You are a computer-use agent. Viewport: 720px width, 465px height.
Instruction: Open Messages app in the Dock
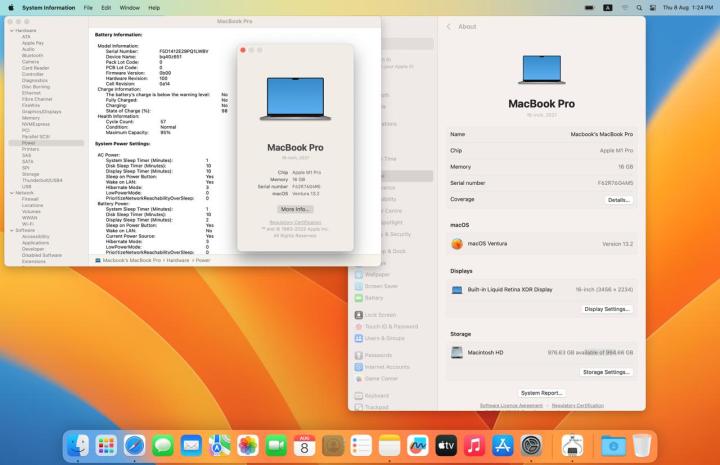click(163, 445)
